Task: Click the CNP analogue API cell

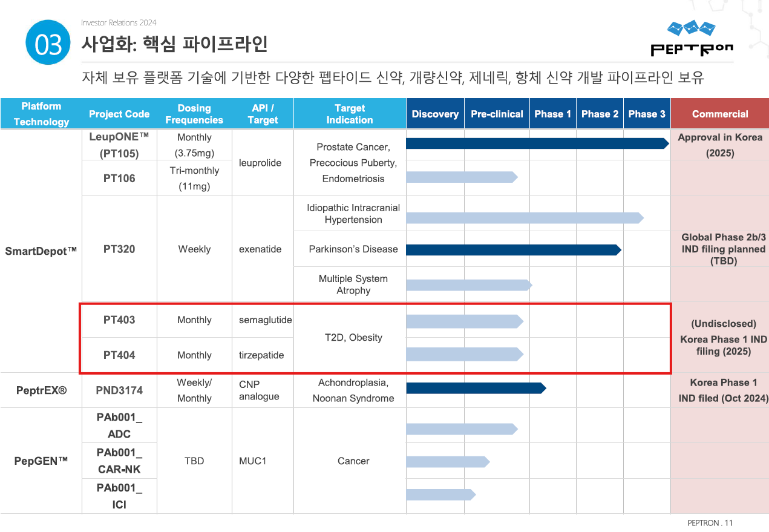Action: coord(263,390)
